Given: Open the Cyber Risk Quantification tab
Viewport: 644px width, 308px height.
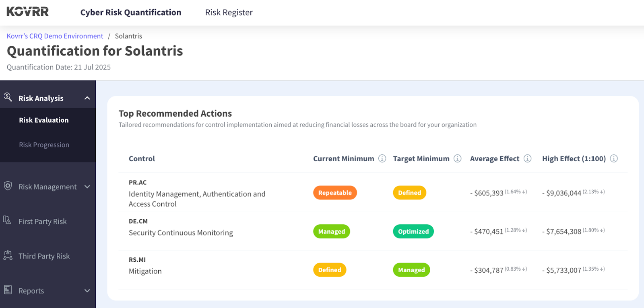Looking at the screenshot, I should (131, 12).
